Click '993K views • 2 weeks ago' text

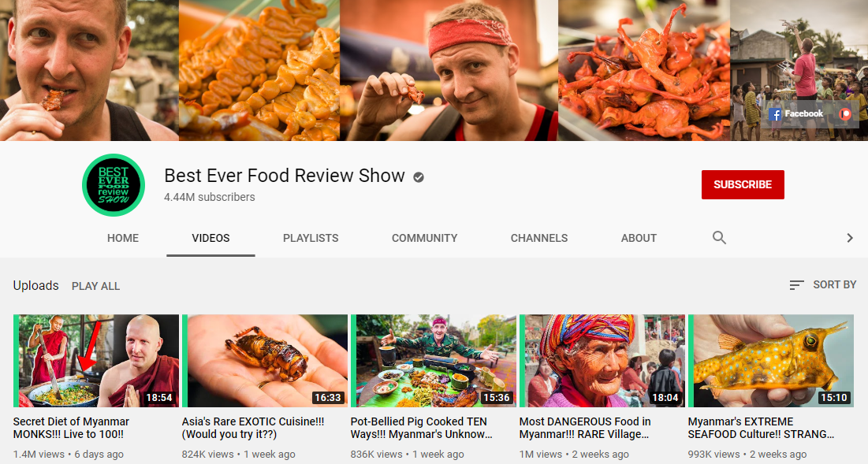(x=748, y=454)
